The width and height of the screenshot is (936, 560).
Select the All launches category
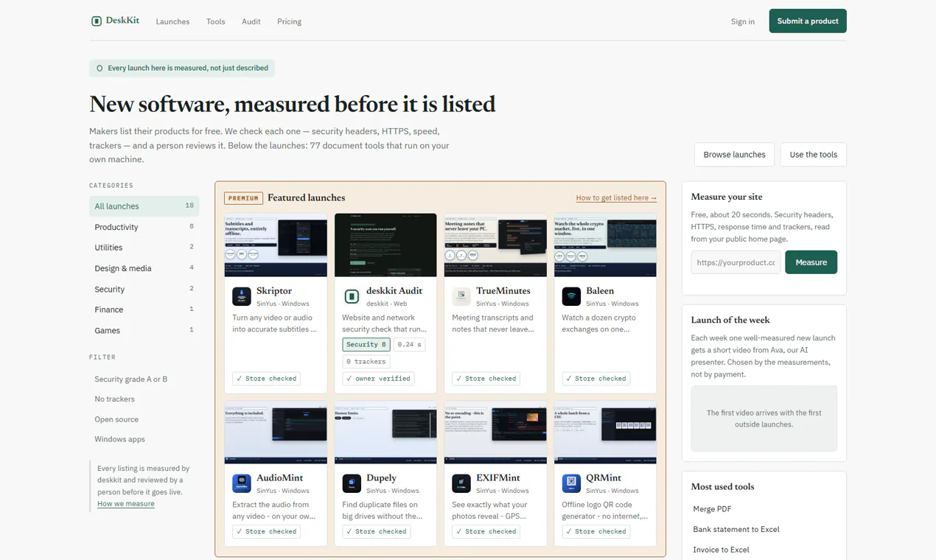pyautogui.click(x=144, y=206)
